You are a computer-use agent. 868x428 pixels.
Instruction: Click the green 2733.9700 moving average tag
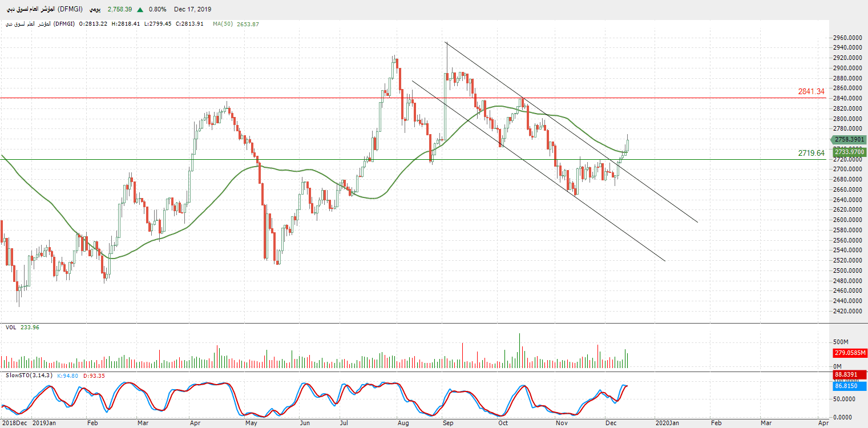[849, 151]
